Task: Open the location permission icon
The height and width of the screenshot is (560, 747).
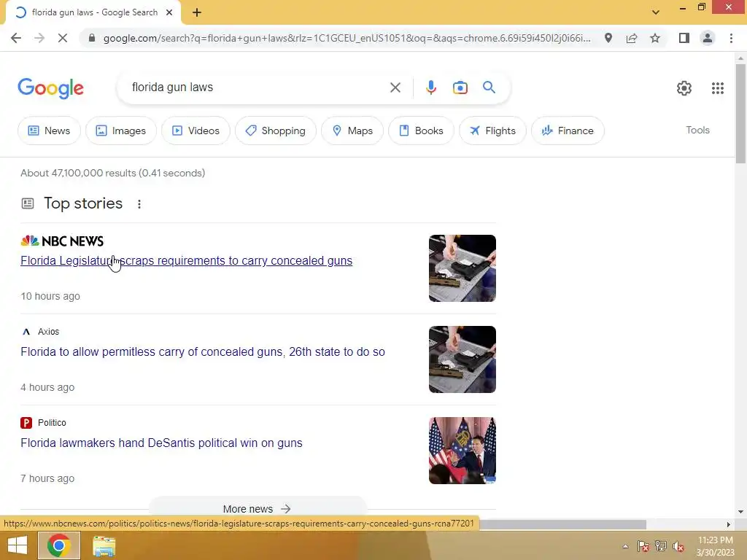Action: 608,38
